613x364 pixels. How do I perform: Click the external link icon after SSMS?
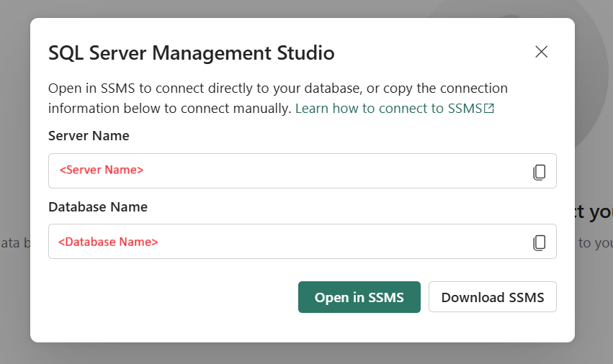point(489,109)
